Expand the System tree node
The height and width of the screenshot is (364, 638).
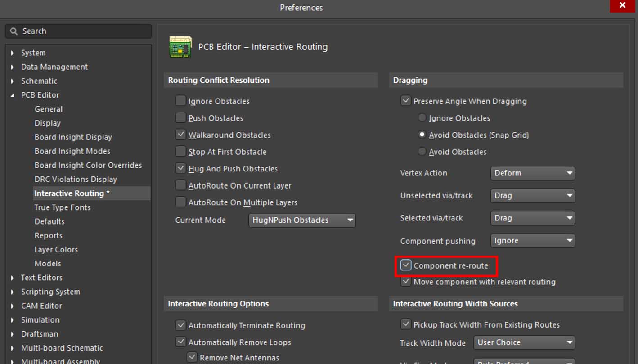[13, 53]
